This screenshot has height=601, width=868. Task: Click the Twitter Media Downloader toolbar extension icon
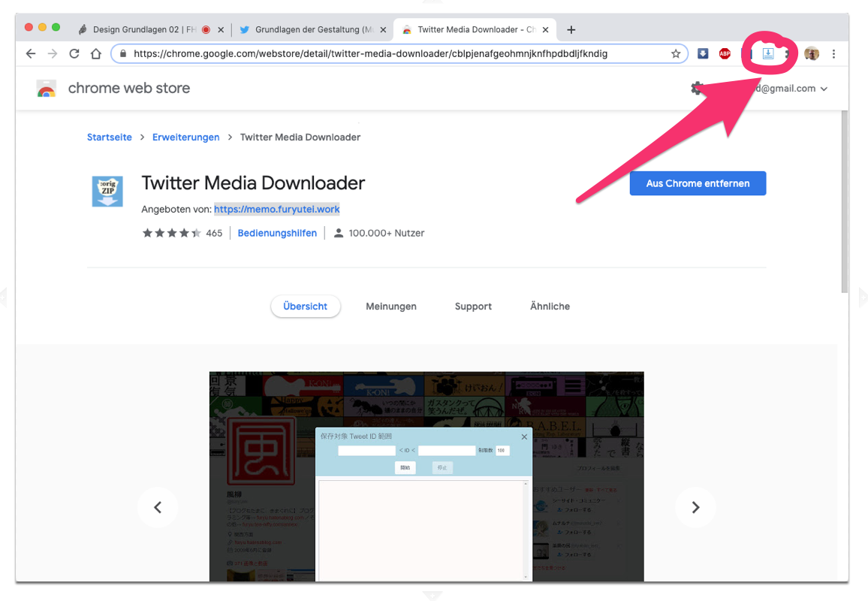(767, 53)
